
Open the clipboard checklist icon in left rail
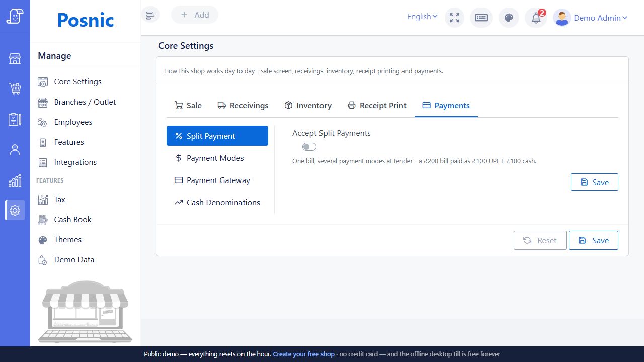pos(15,119)
